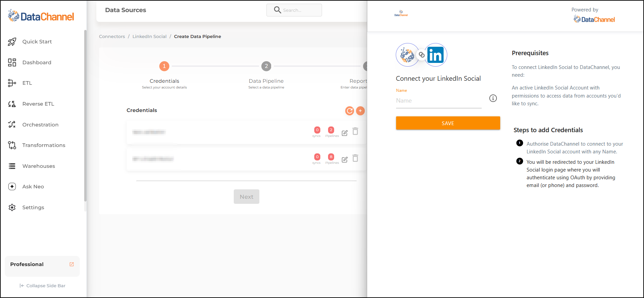The height and width of the screenshot is (298, 644).
Task: Click the LinkedIn logo icon
Action: pyautogui.click(x=436, y=55)
